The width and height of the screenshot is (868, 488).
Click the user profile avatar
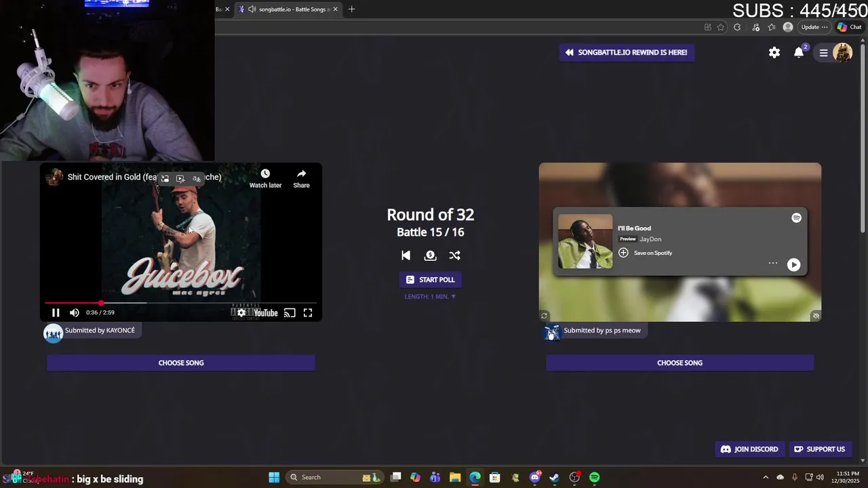pyautogui.click(x=843, y=53)
